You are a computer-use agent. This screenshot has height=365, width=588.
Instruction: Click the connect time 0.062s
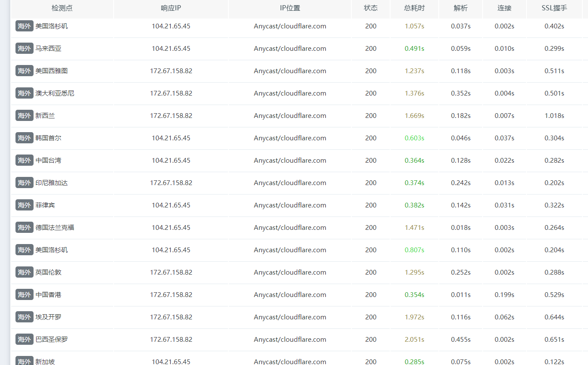tap(505, 317)
